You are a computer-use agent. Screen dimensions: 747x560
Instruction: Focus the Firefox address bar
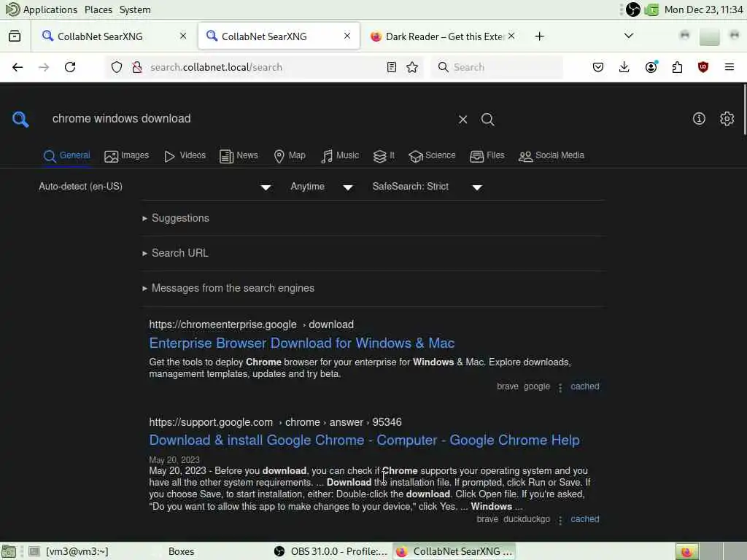click(264, 67)
